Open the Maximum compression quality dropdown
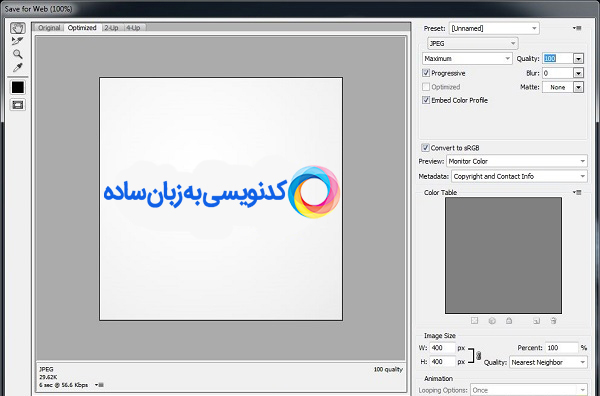This screenshot has width=600, height=396. 467,59
